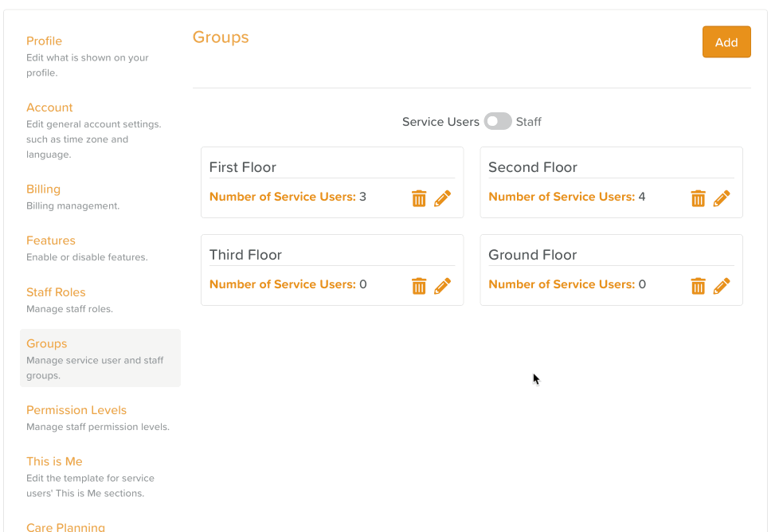Navigate to Features settings

pyautogui.click(x=51, y=241)
